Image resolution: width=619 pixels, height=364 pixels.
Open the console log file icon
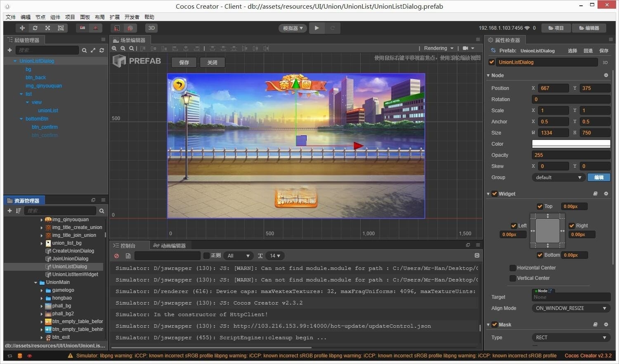coord(128,256)
